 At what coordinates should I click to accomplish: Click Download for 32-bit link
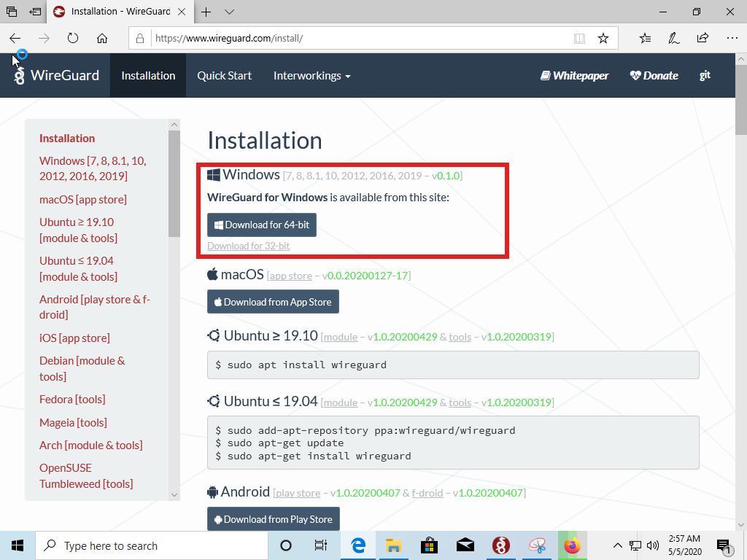point(248,246)
